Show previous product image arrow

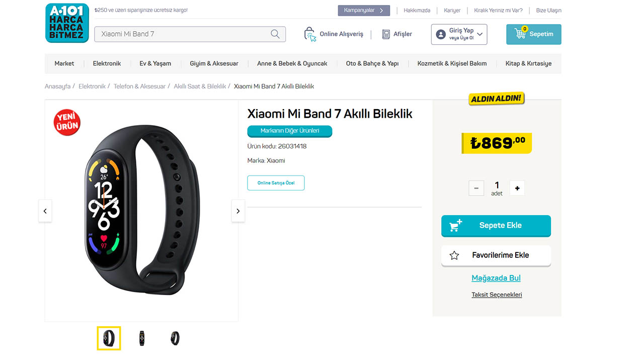(45, 211)
